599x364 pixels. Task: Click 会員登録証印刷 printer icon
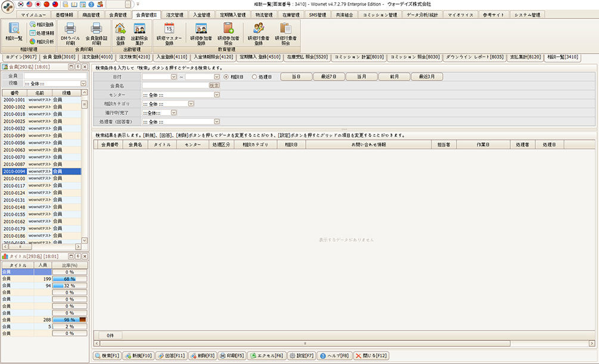(x=97, y=33)
